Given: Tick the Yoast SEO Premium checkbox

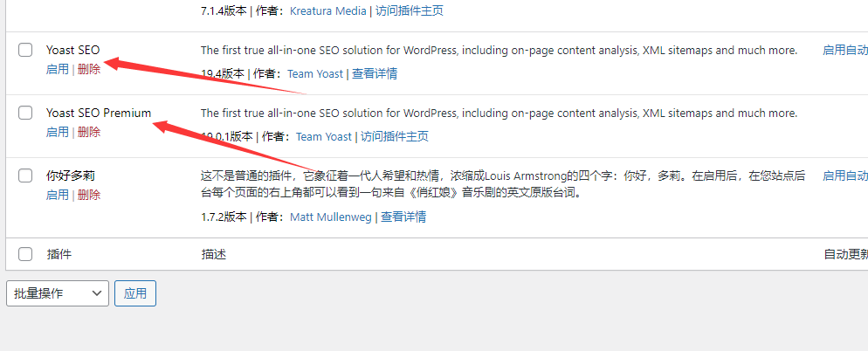Looking at the screenshot, I should (x=26, y=114).
